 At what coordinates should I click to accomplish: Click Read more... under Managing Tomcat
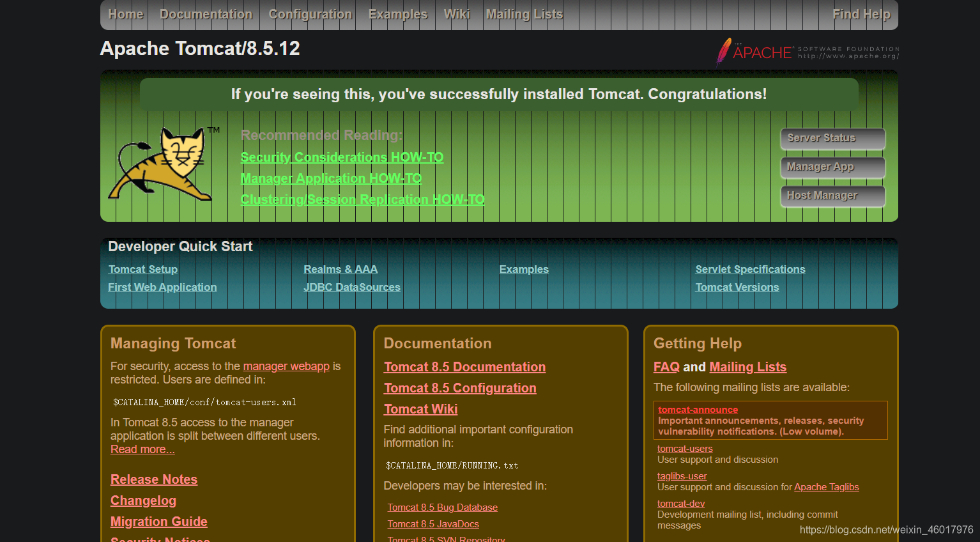coord(142,449)
